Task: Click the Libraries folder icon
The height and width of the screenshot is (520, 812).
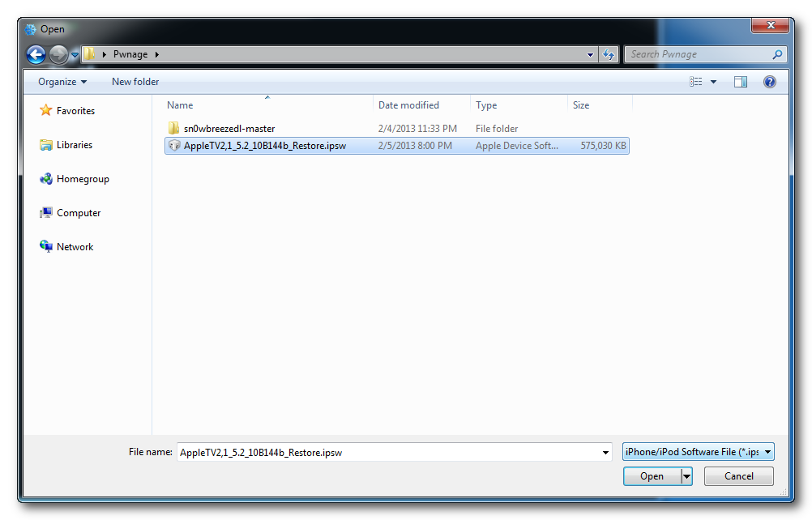Action: tap(46, 145)
